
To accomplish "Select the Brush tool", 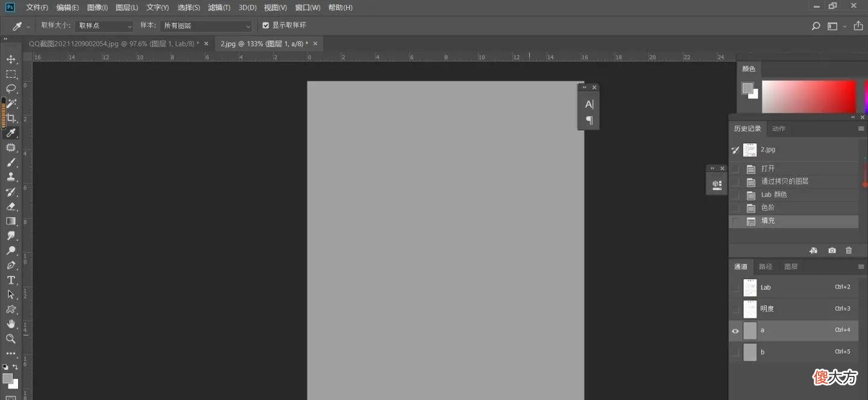I will pyautogui.click(x=11, y=162).
